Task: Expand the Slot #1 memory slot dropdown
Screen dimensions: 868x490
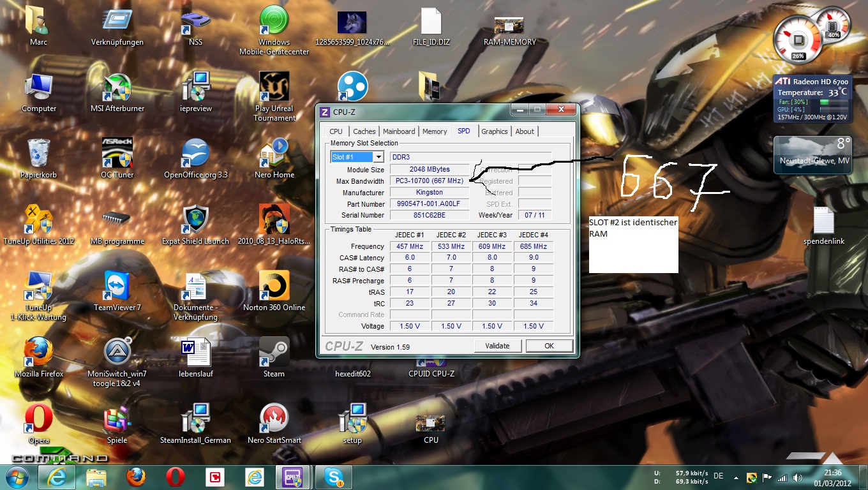Action: [378, 157]
